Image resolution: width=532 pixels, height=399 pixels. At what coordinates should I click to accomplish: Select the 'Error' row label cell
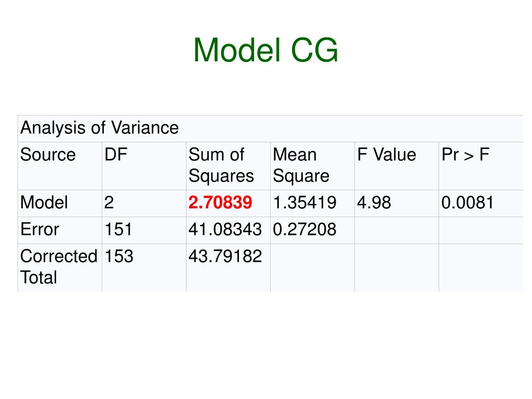point(40,230)
